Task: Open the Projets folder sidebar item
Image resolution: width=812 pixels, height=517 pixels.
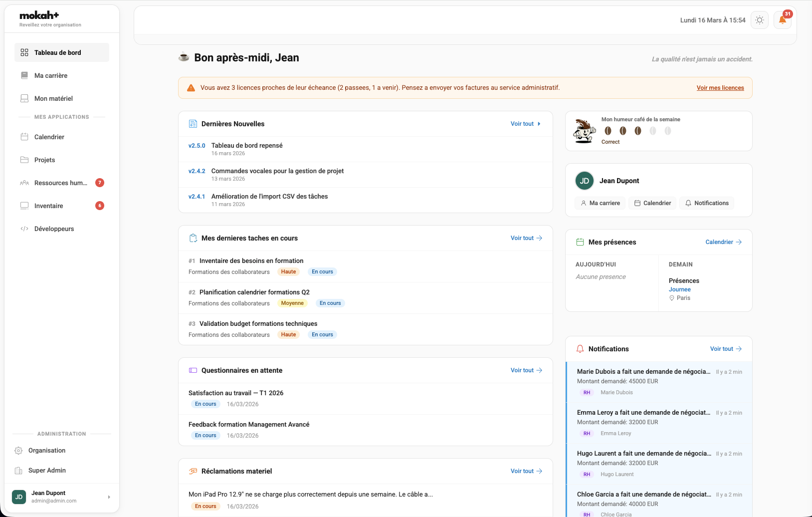Action: pos(44,160)
